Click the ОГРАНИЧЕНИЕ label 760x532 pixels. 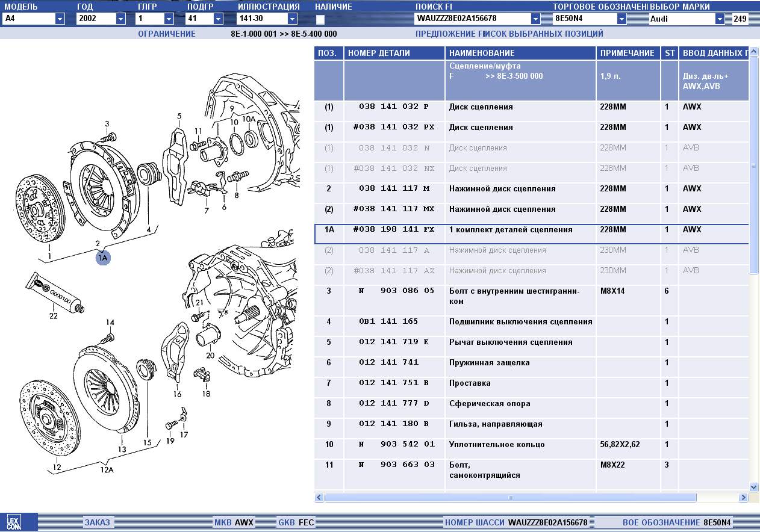(x=167, y=34)
